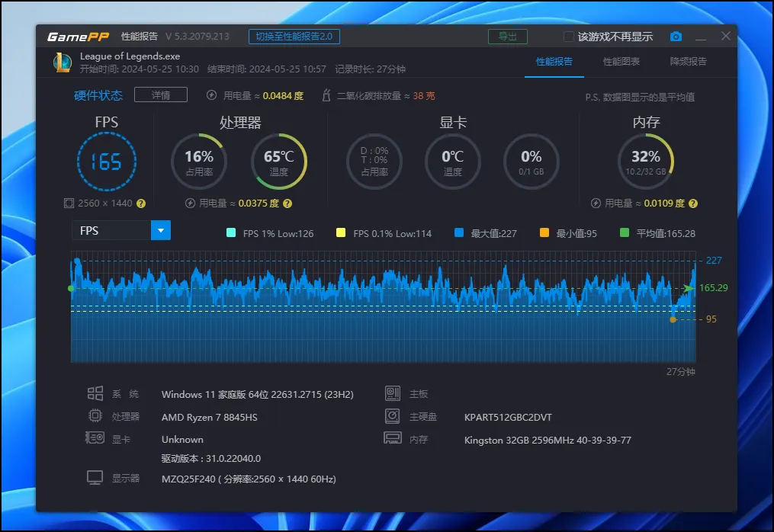
Task: Click the hard disk icon beside 主硬盘
Action: click(x=393, y=416)
